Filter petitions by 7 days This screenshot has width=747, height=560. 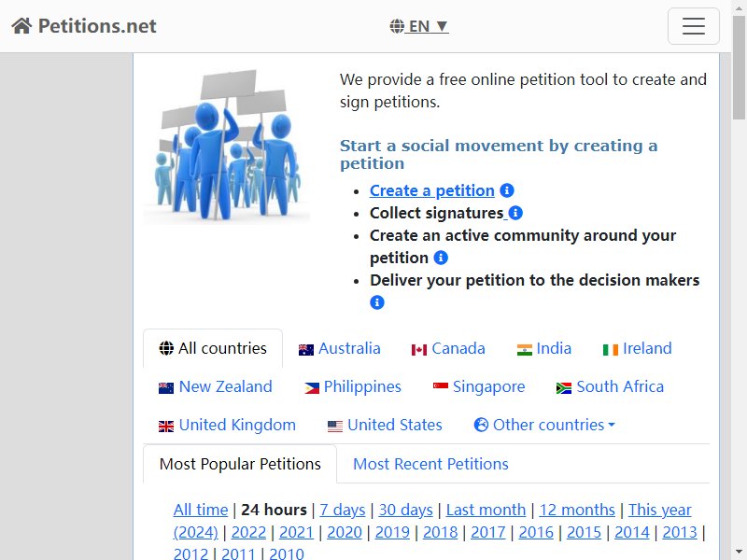[343, 510]
